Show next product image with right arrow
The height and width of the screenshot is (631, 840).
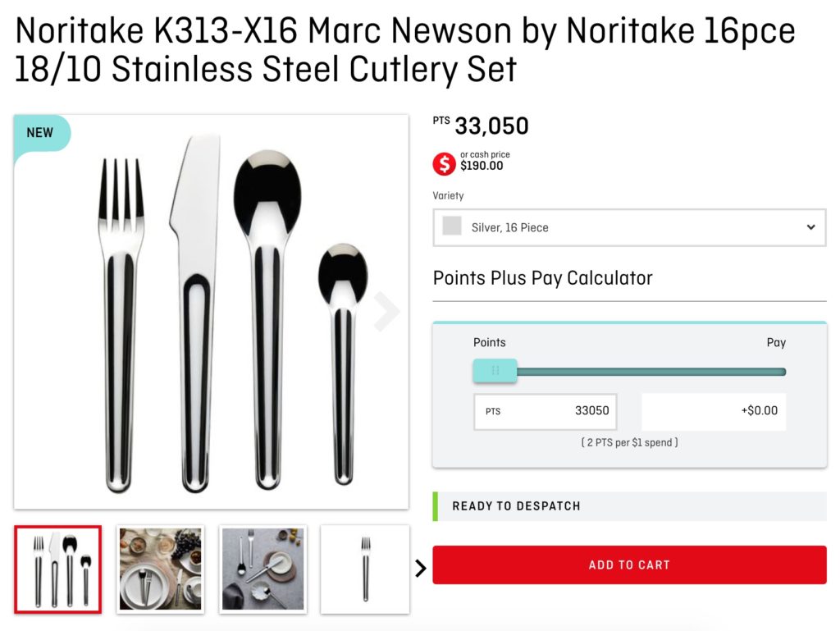386,312
